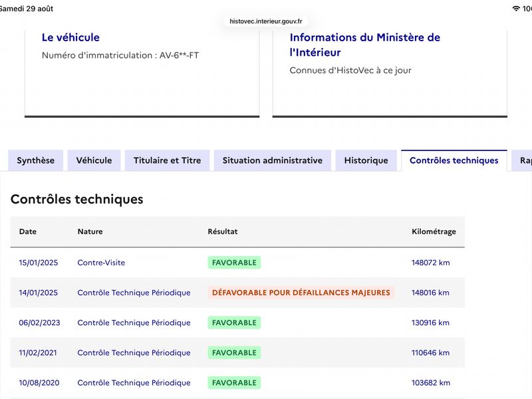Click the Résultat column header
The width and height of the screenshot is (532, 399).
pos(223,231)
